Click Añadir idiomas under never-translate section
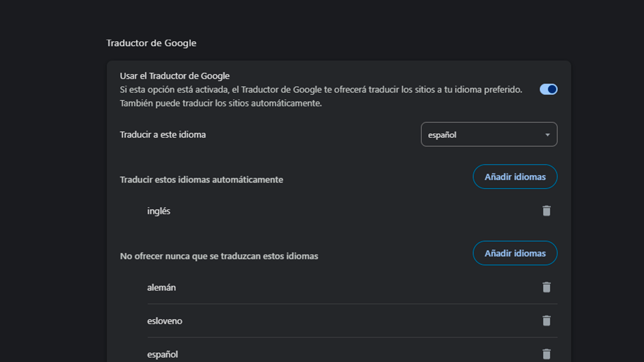Viewport: 644px width, 362px height. pyautogui.click(x=515, y=253)
